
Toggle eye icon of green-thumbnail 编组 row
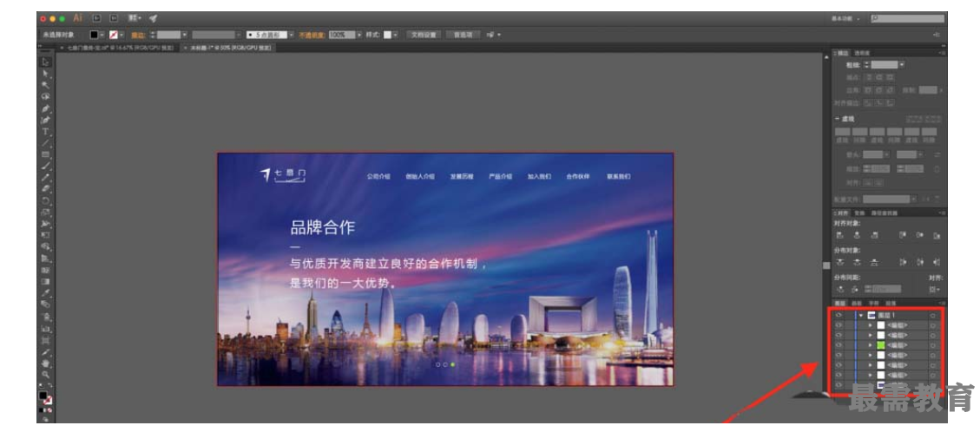[x=839, y=345]
